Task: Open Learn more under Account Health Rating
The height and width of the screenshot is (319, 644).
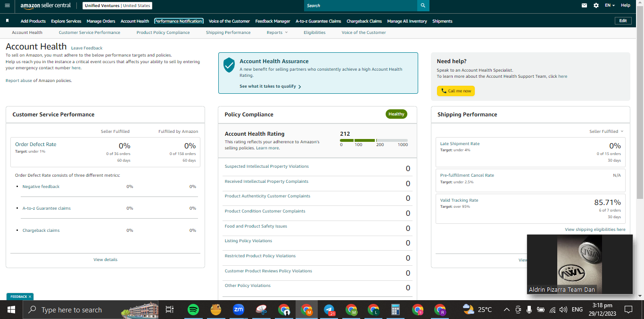Action: coord(267,148)
